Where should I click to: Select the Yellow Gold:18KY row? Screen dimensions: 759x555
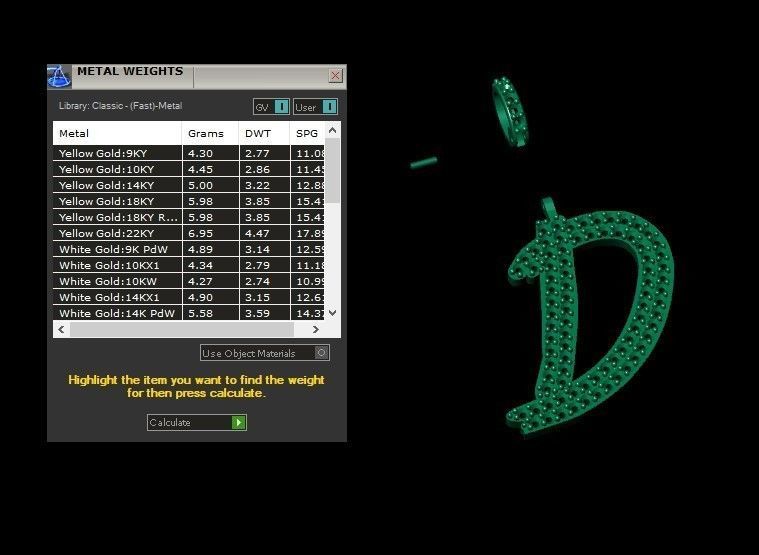pos(189,201)
